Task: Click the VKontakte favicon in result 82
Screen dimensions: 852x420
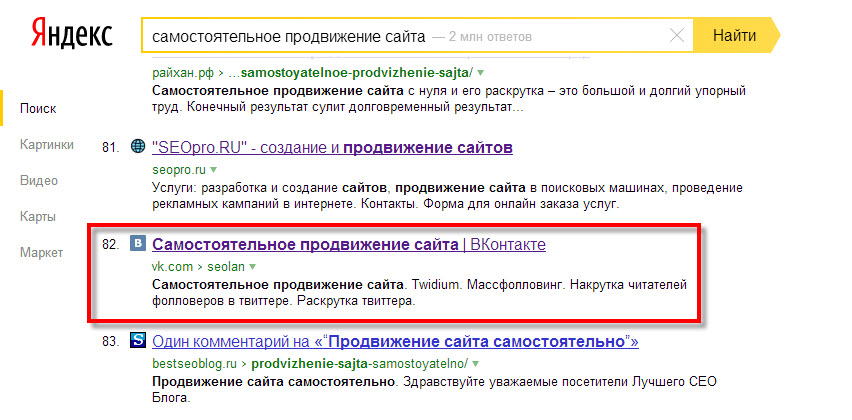Action: 139,244
